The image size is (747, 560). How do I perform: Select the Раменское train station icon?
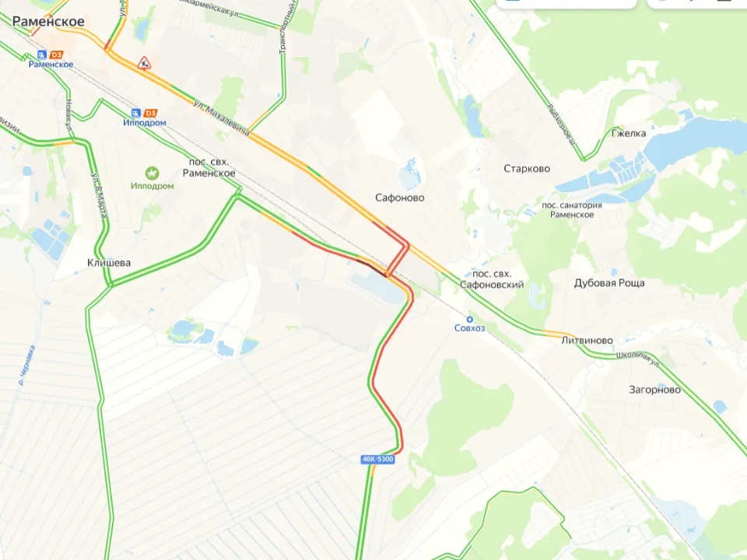pos(42,54)
